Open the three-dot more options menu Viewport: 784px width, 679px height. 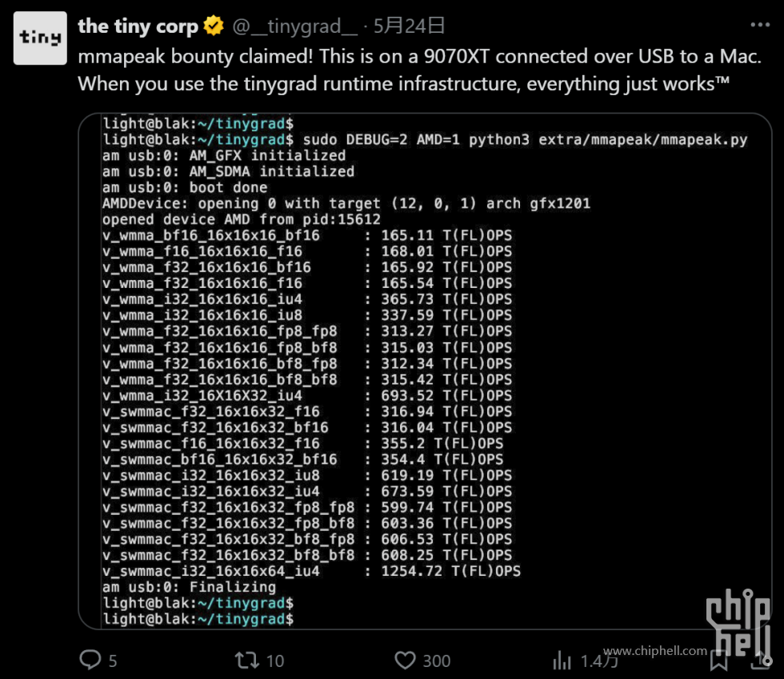coord(760,25)
